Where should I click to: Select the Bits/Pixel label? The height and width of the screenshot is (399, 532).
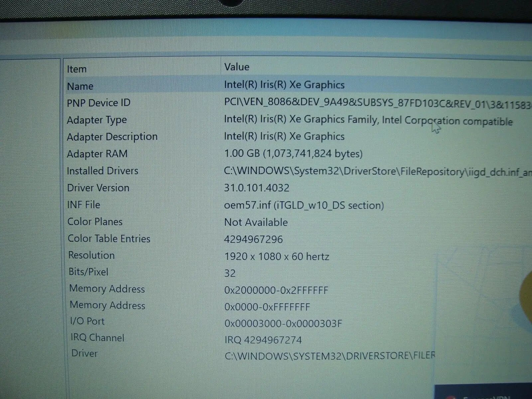tap(88, 272)
